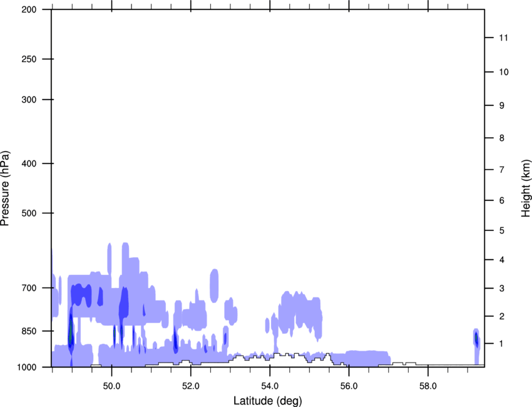
Task: Click the 200 pressure tick label
Action: (x=29, y=9)
